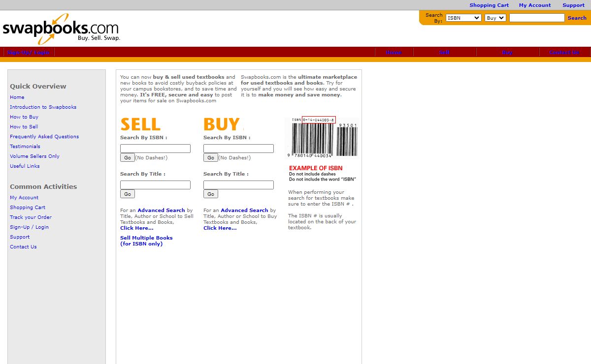This screenshot has height=364, width=591.
Task: Open Shopping Cart in Common Activities
Action: 28,207
